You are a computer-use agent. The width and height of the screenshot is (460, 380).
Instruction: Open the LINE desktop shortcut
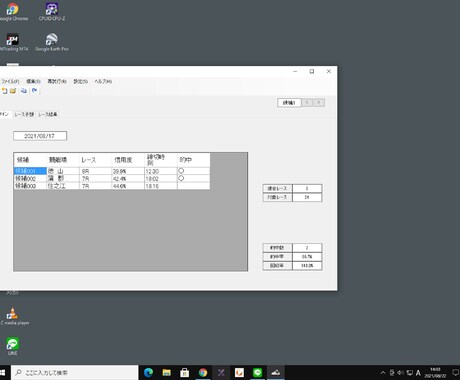(x=13, y=346)
